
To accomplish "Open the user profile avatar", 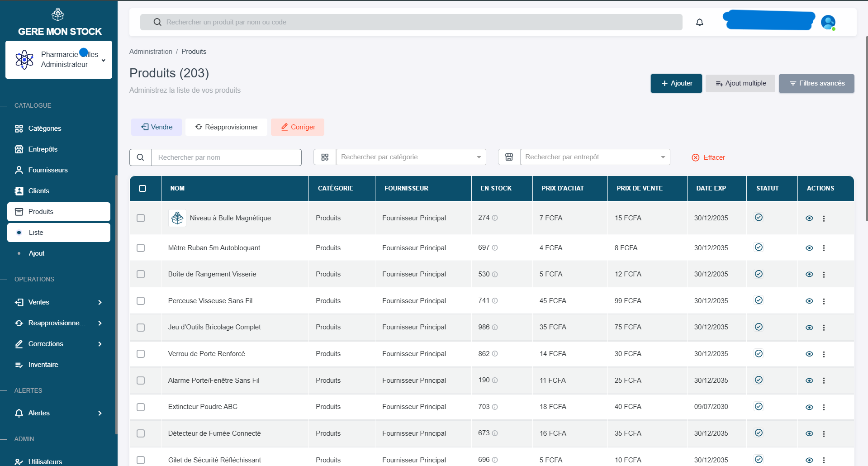I will tap(828, 22).
